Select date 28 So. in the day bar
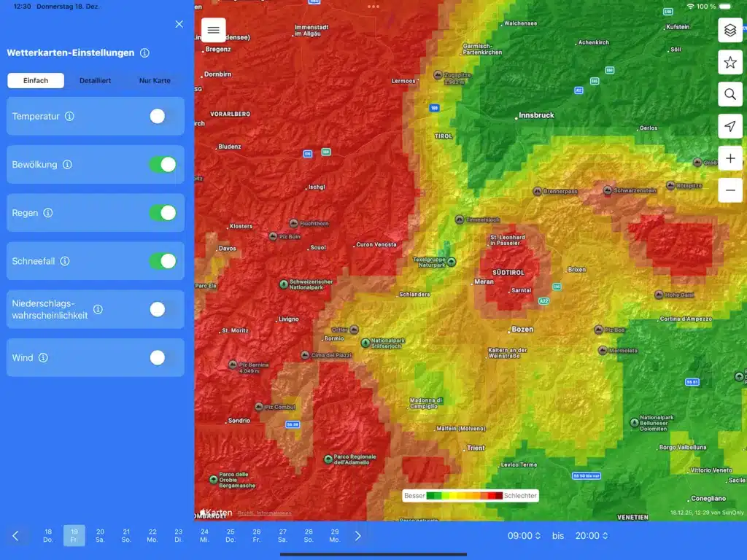747x560 pixels. point(309,536)
